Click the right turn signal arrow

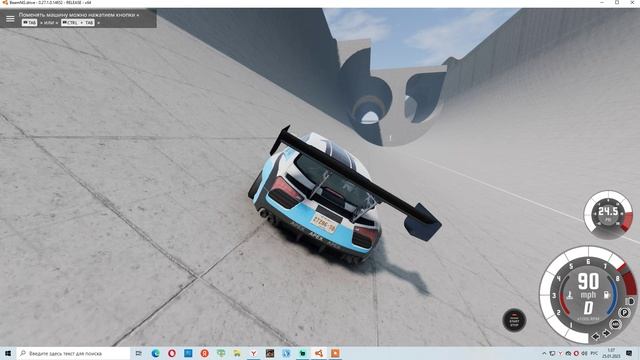pos(606,333)
